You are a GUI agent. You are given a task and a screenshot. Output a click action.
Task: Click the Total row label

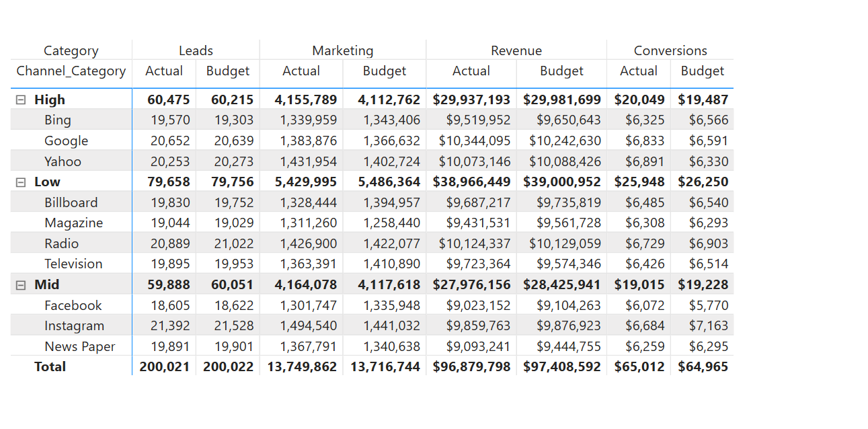tap(50, 366)
